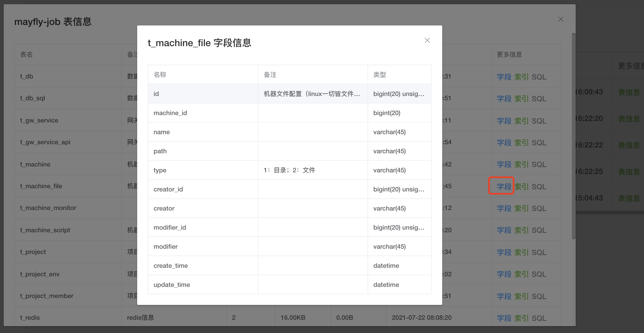This screenshot has height=333, width=644.
Task: Open 字段 link for t_machine row
Action: pos(504,164)
